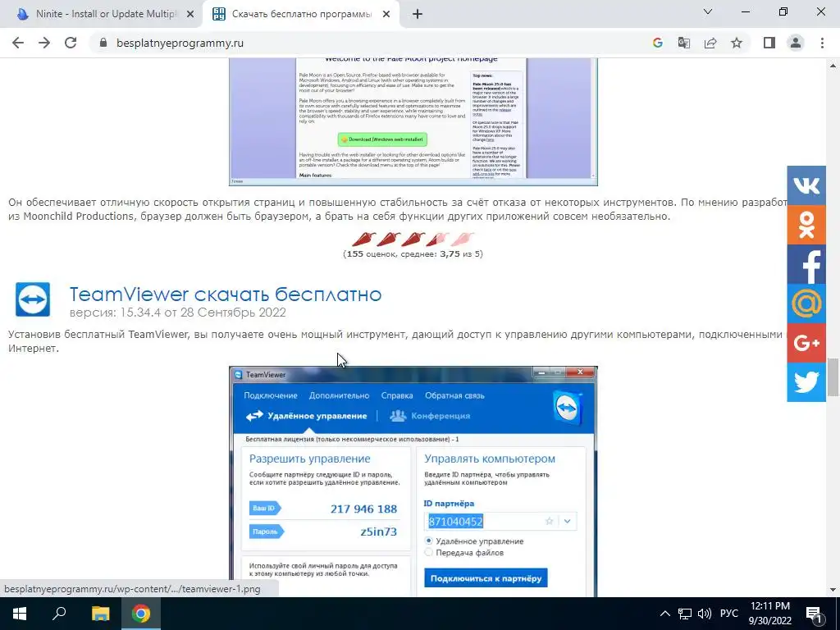Bookmark this page with the star
Image resolution: width=840 pixels, height=630 pixels.
pyautogui.click(x=737, y=43)
